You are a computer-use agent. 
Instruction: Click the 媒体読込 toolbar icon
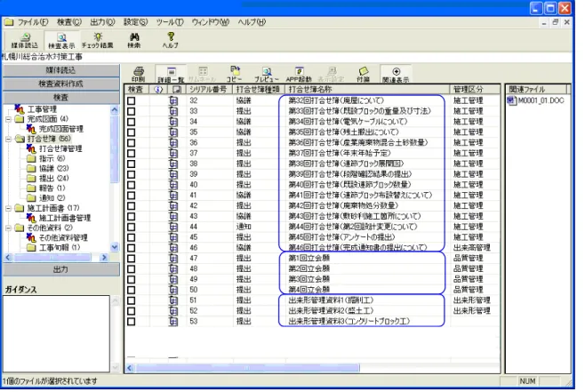[x=25, y=40]
